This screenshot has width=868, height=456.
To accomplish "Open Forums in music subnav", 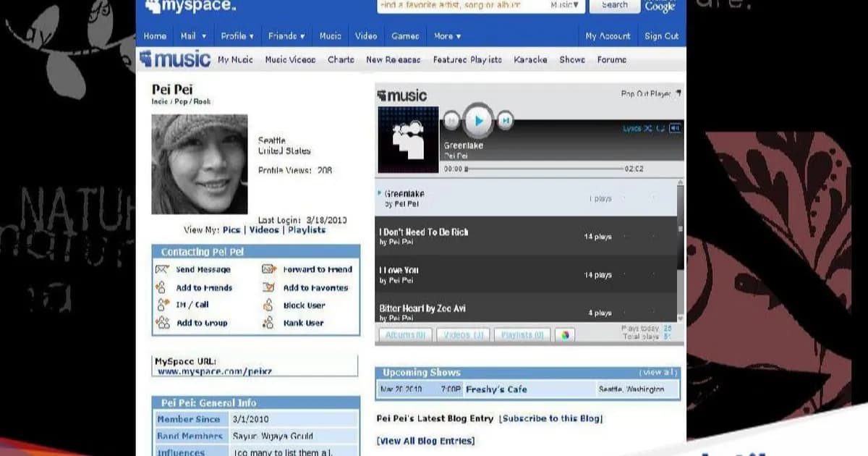I will (612, 59).
